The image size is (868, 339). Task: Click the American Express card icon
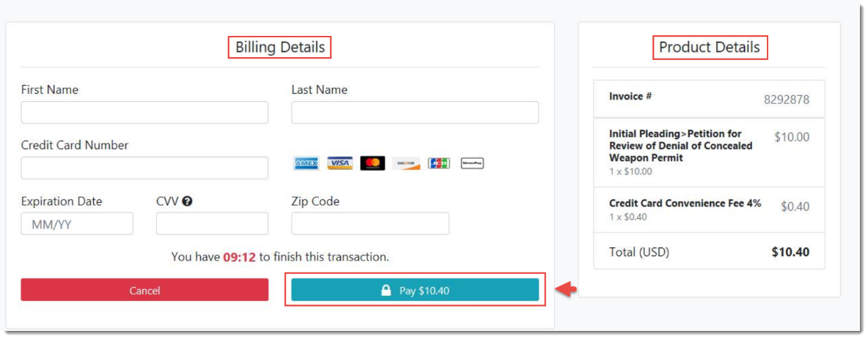pos(306,163)
